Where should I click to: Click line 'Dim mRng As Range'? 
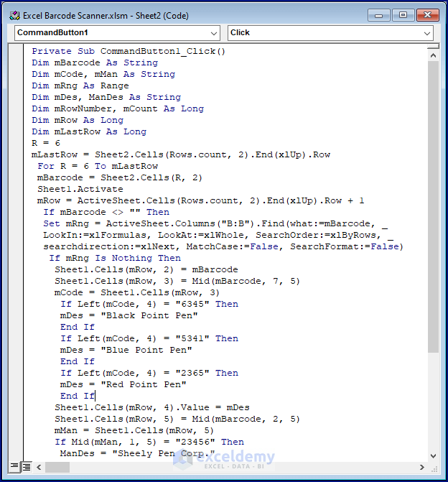point(80,85)
